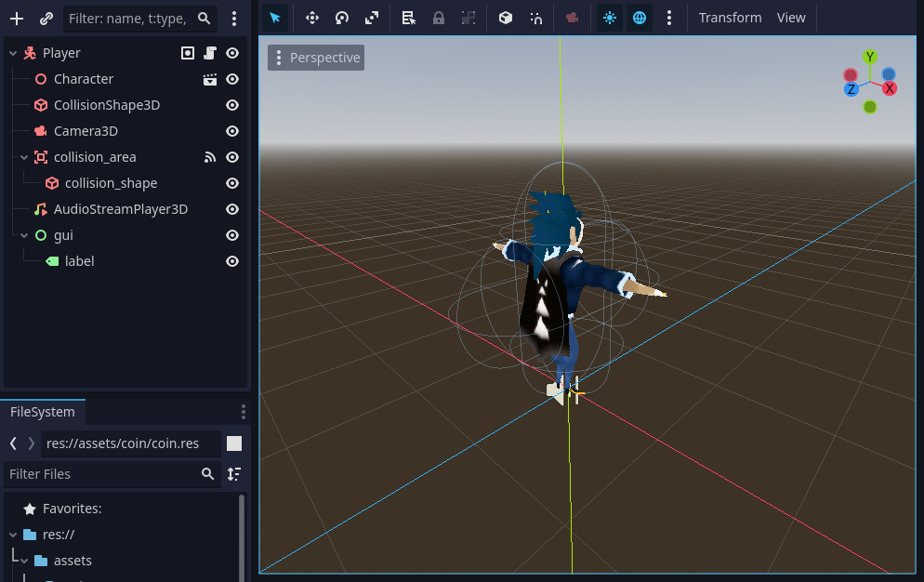Collapse the gui node in scene tree
The width and height of the screenshot is (924, 582).
(x=24, y=235)
